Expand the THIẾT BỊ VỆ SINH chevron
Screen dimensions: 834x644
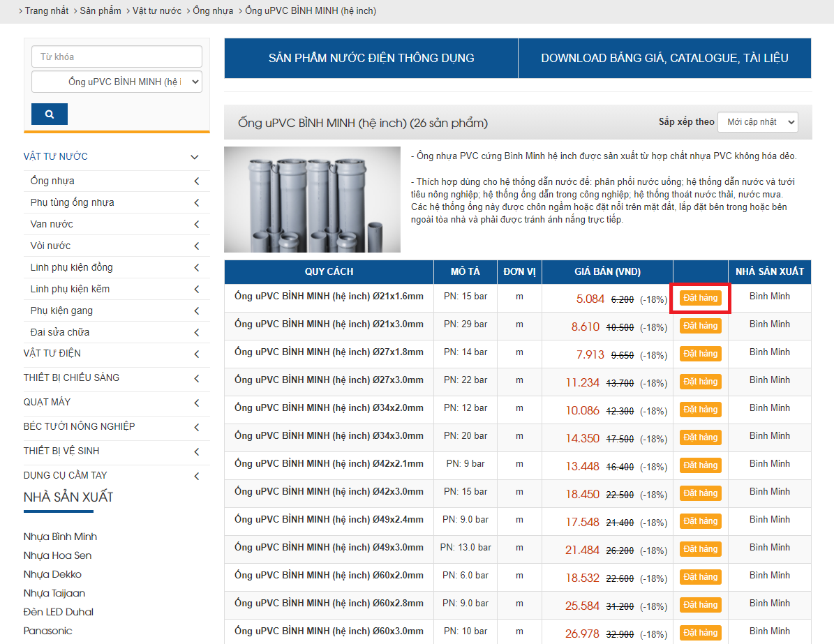tap(197, 451)
